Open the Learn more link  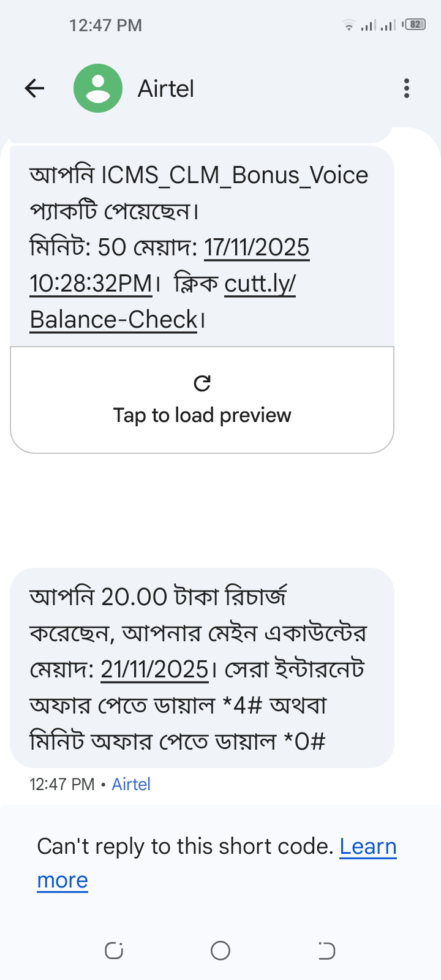[x=367, y=846]
